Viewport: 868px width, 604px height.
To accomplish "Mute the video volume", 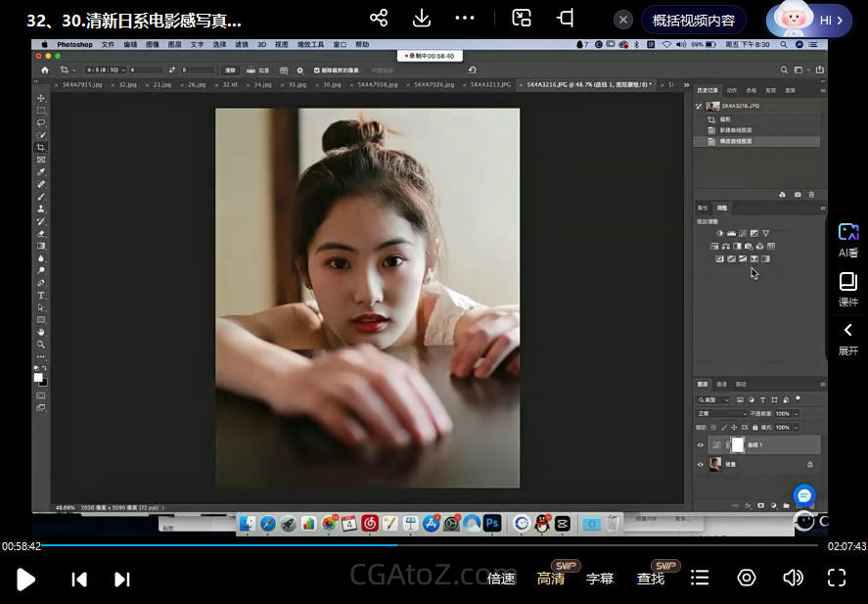I will click(793, 578).
